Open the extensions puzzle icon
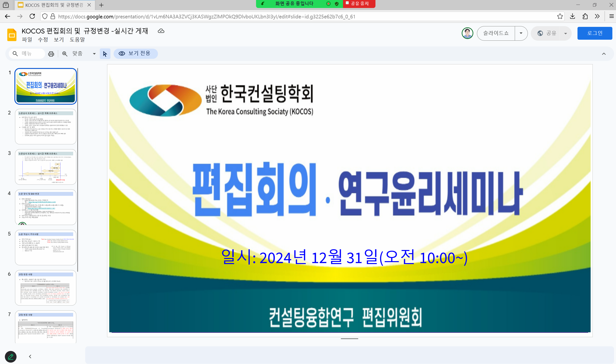The height and width of the screenshot is (364, 616). [585, 16]
